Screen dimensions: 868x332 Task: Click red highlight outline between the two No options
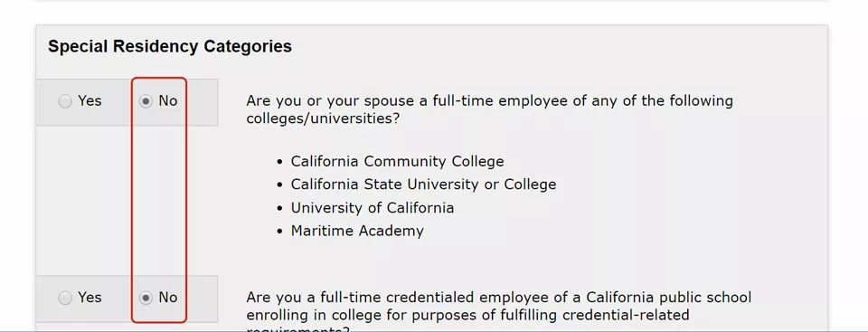coord(159,200)
